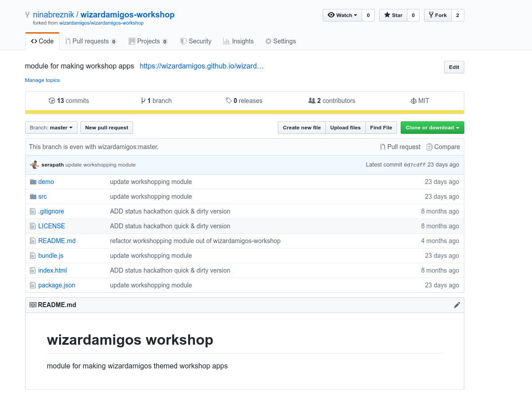The width and height of the screenshot is (532, 402).
Task: Click the fork icon beside ninabreznik
Action: pyautogui.click(x=27, y=15)
